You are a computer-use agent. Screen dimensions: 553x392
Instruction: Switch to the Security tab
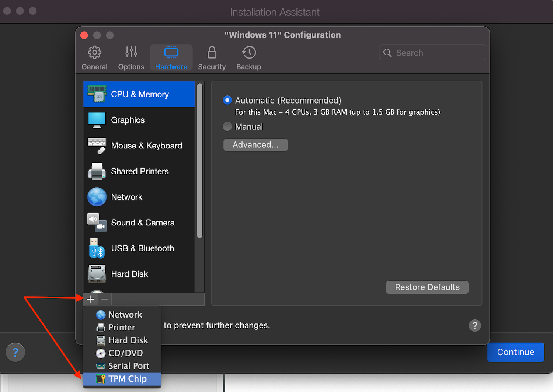[212, 57]
